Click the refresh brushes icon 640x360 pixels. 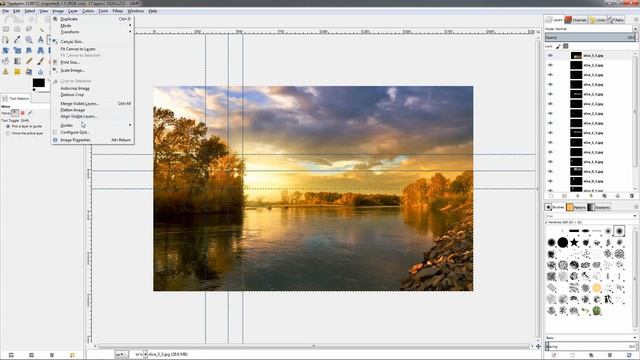point(629,355)
